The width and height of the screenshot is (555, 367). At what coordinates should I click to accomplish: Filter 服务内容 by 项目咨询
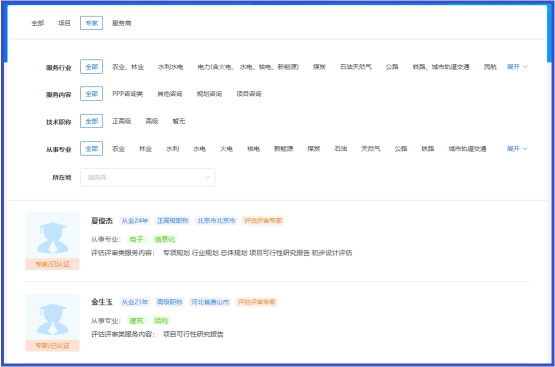249,94
